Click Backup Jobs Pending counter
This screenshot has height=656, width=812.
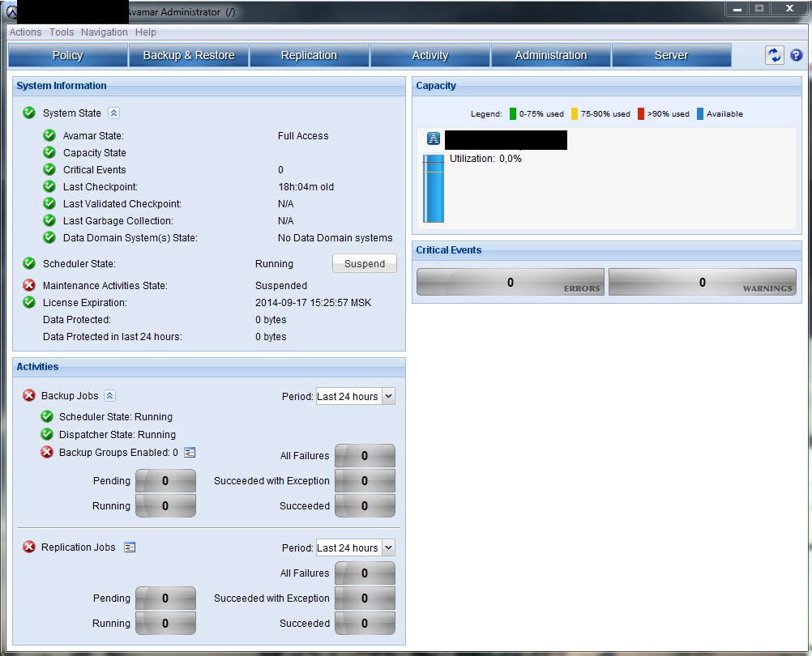pos(165,481)
